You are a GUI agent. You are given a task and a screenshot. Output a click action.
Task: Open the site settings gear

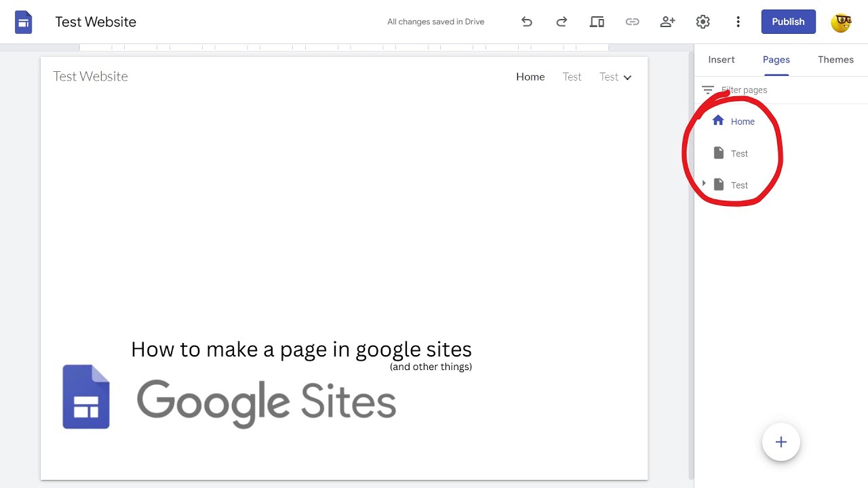703,22
